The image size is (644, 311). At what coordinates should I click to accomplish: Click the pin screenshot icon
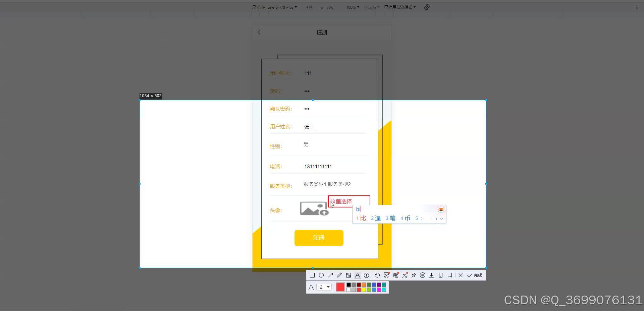coord(414,275)
